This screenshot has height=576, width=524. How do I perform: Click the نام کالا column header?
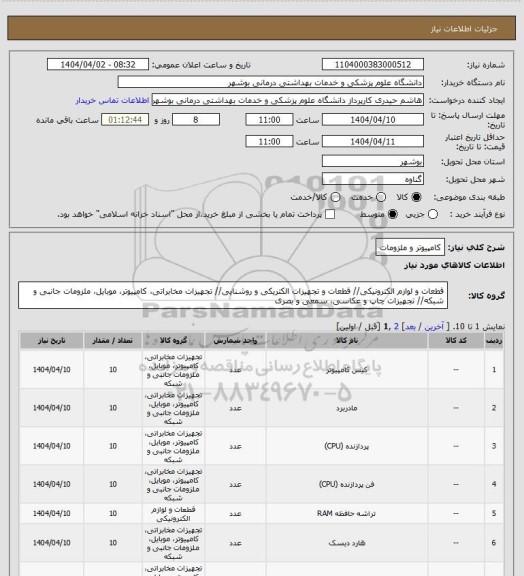click(x=347, y=341)
